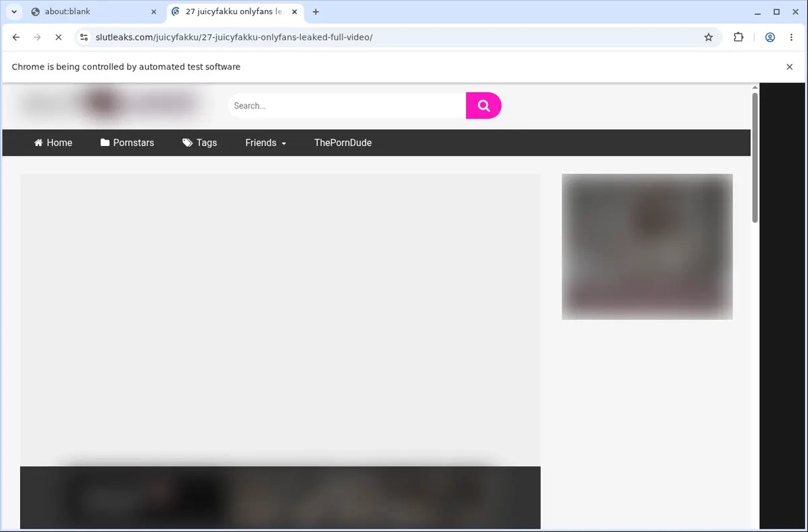View site information icon in address bar
The width and height of the screenshot is (808, 532).
coord(84,37)
